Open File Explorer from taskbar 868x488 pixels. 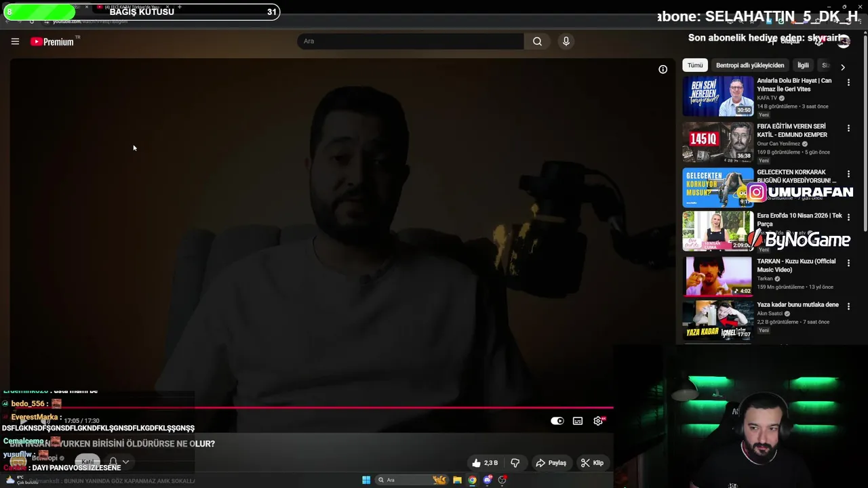point(457,480)
